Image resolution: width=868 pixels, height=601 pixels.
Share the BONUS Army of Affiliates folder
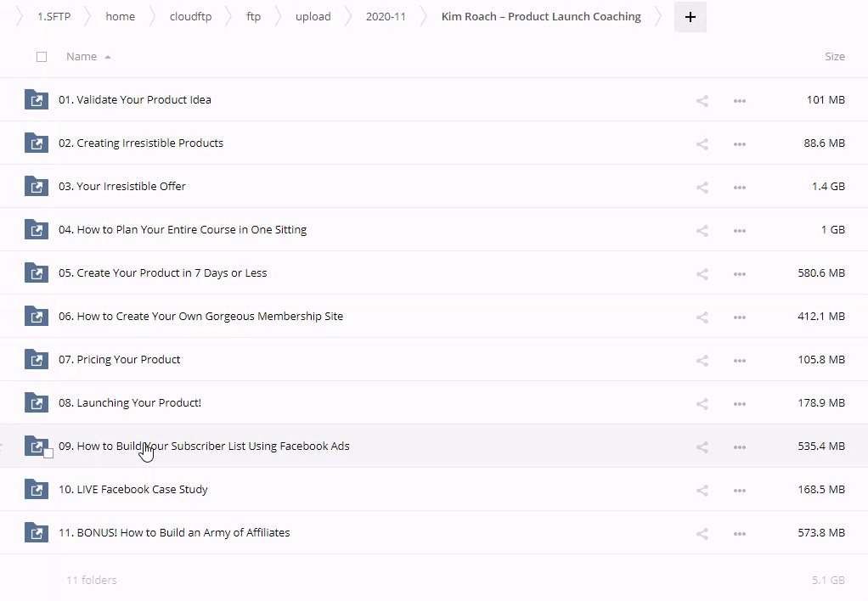tap(702, 533)
